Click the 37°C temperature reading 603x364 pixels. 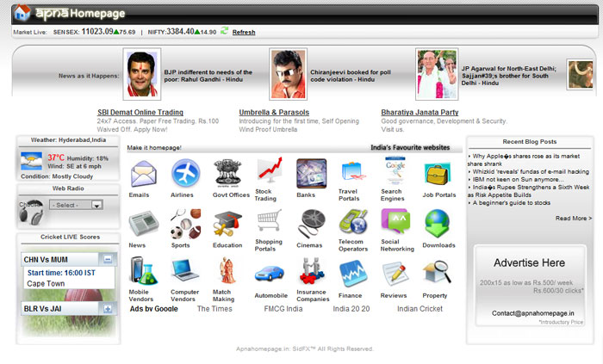pyautogui.click(x=56, y=157)
